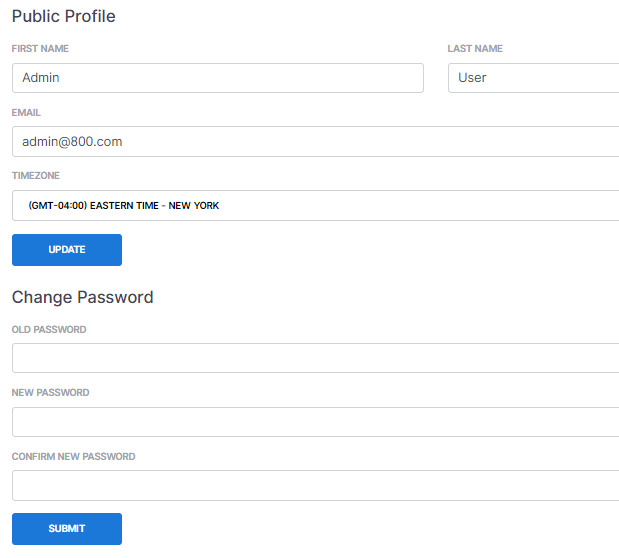Click the FIRST NAME field label
The image size is (619, 558).
pyautogui.click(x=40, y=49)
